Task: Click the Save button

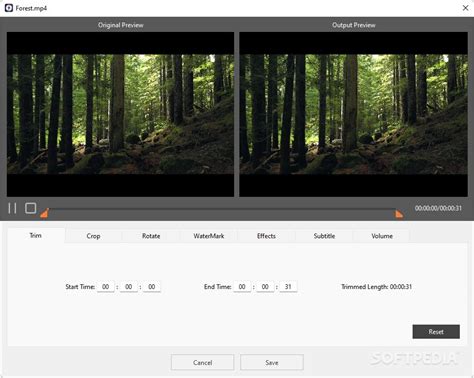Action: (272, 362)
